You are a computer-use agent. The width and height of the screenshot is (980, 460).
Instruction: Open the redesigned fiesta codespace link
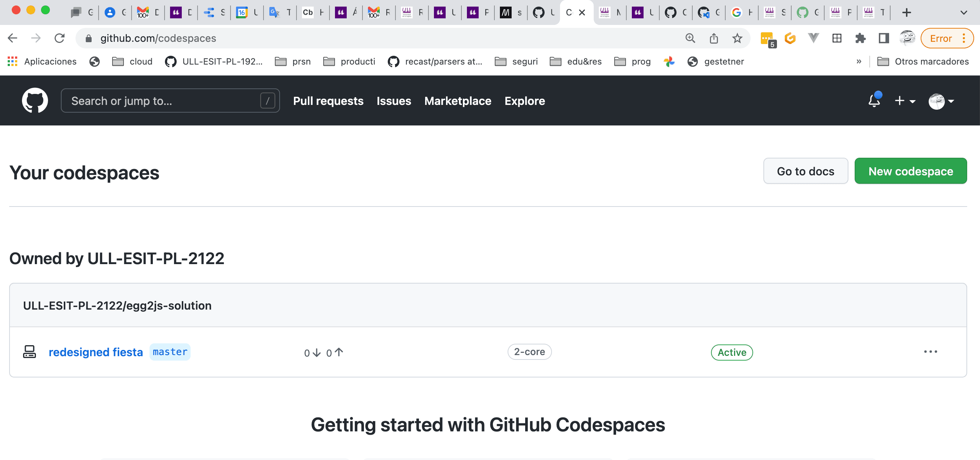point(96,352)
